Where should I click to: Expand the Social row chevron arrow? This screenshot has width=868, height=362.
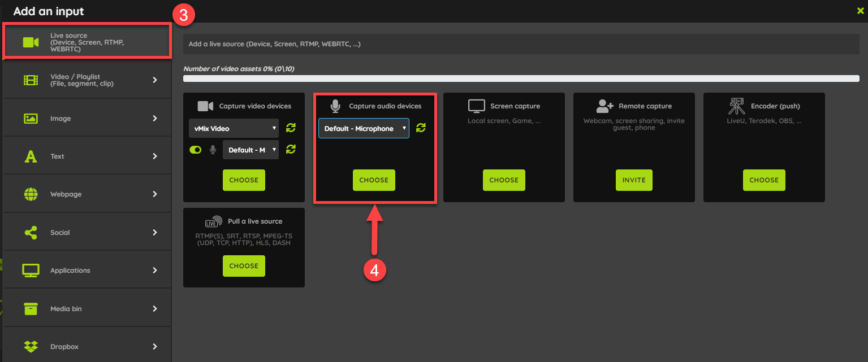(x=155, y=232)
